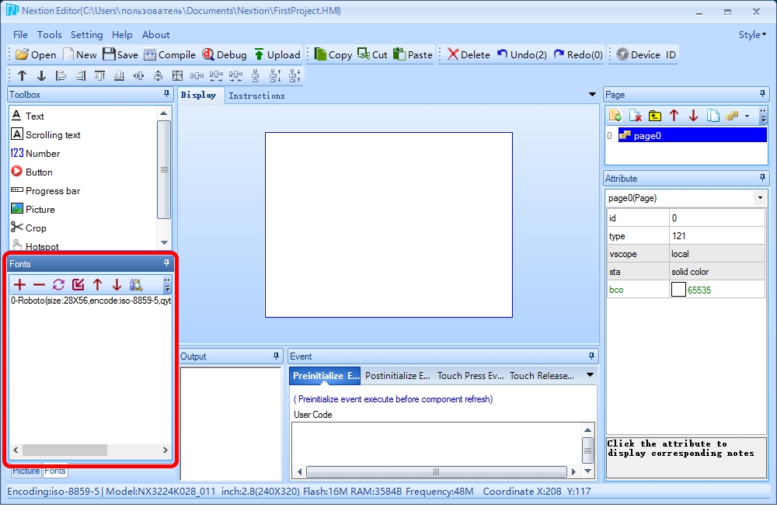The image size is (777, 532).
Task: Open Tools menu
Action: 50,35
